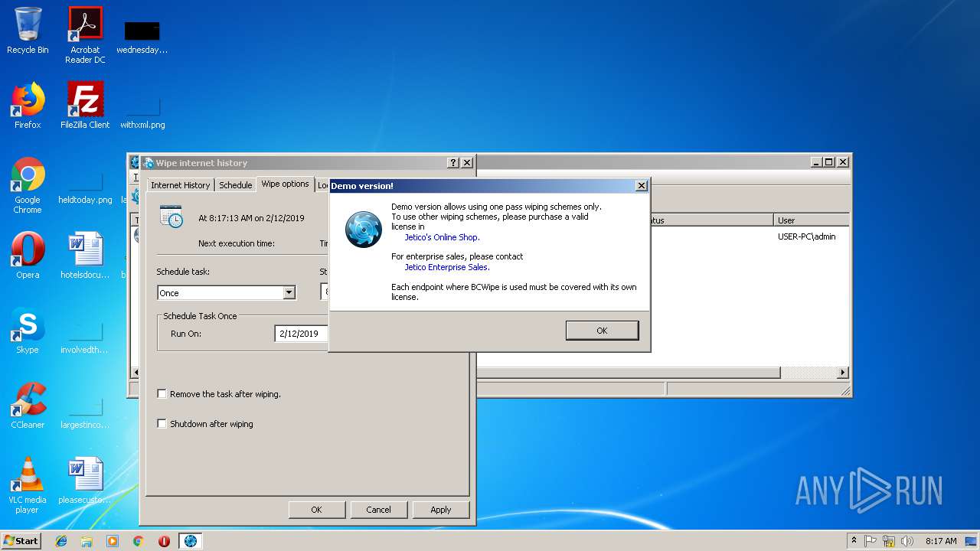
Task: Open Google Chrome desktop shortcut
Action: 28,184
